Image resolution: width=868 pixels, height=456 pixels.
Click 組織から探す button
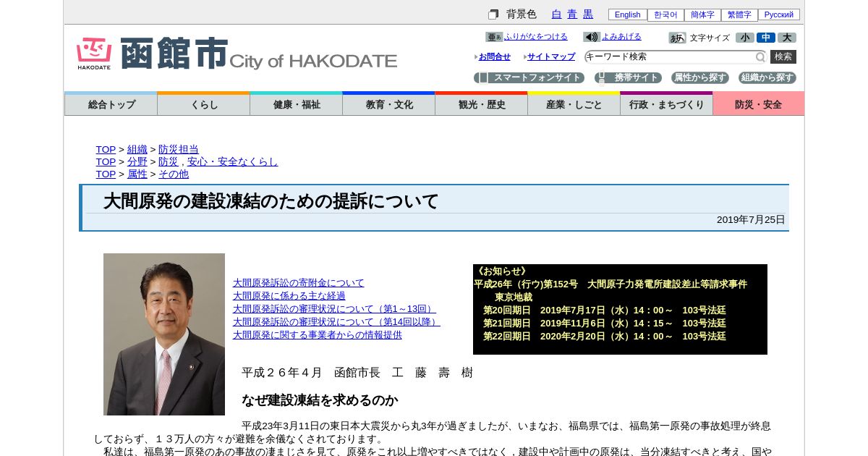click(x=767, y=77)
